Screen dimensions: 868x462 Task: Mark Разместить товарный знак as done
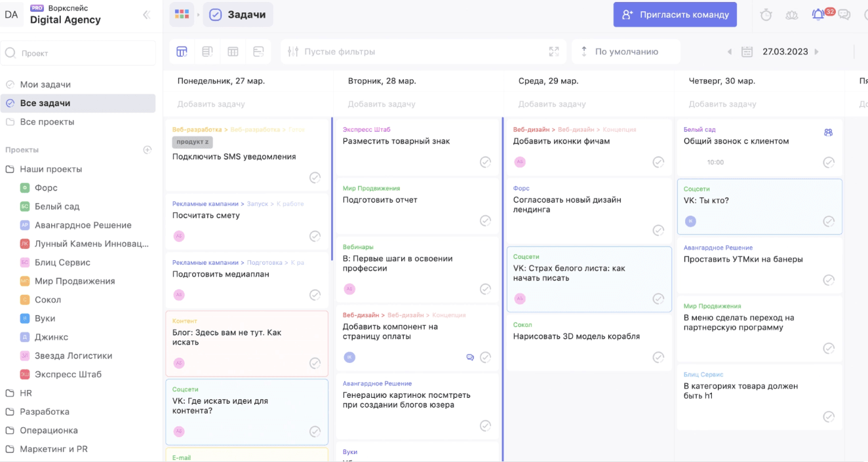click(x=485, y=162)
